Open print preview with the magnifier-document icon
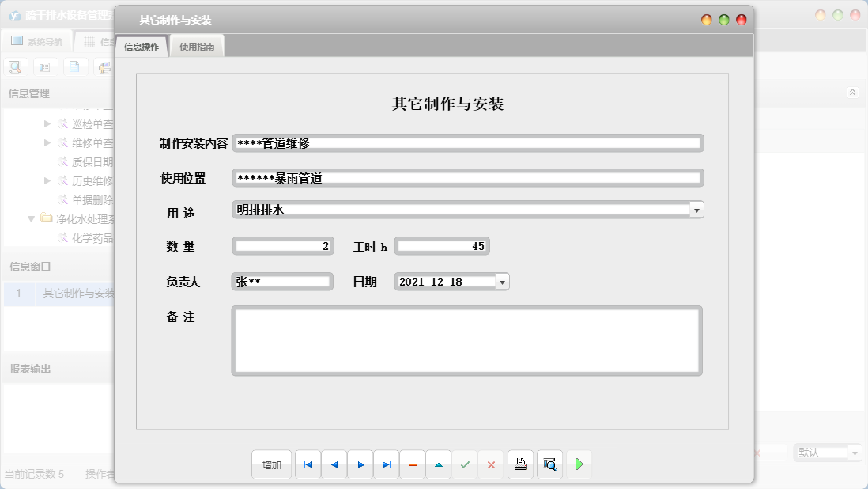Viewport: 868px width, 489px height. click(549, 464)
